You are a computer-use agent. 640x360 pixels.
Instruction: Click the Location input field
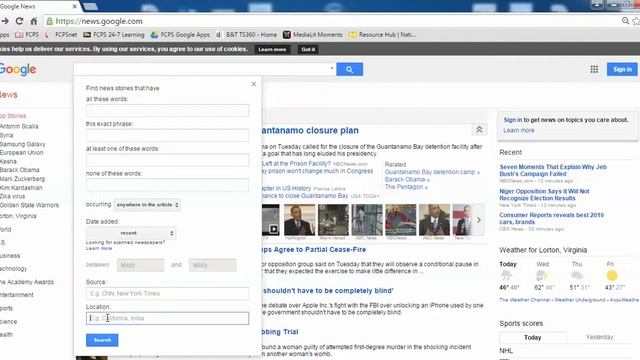coord(167,318)
